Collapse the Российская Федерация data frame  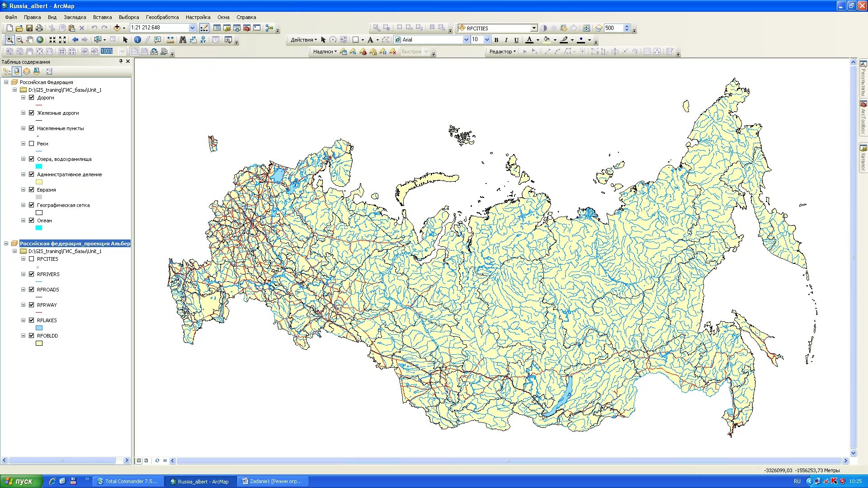point(6,82)
